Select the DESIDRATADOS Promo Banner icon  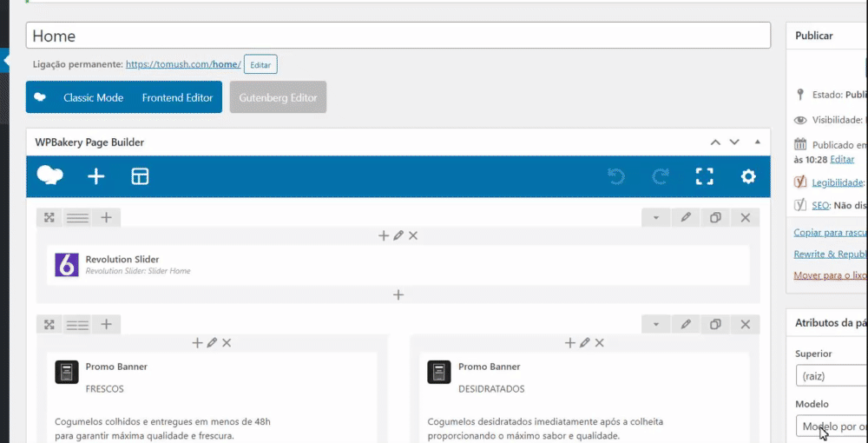(x=439, y=372)
